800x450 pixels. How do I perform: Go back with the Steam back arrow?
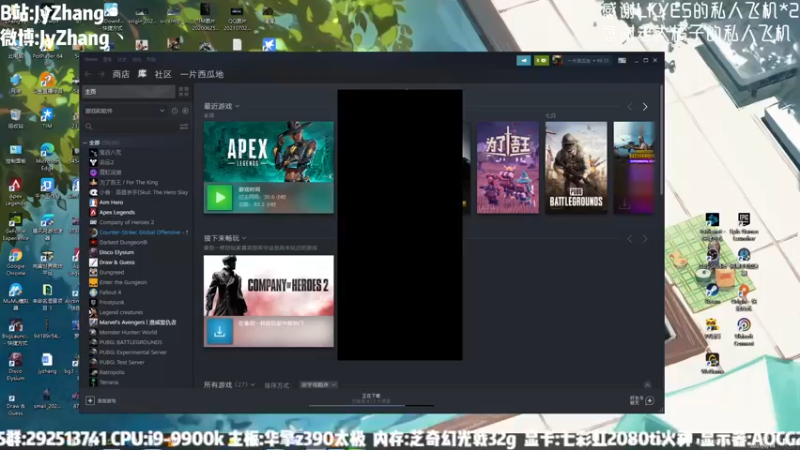pyautogui.click(x=88, y=74)
